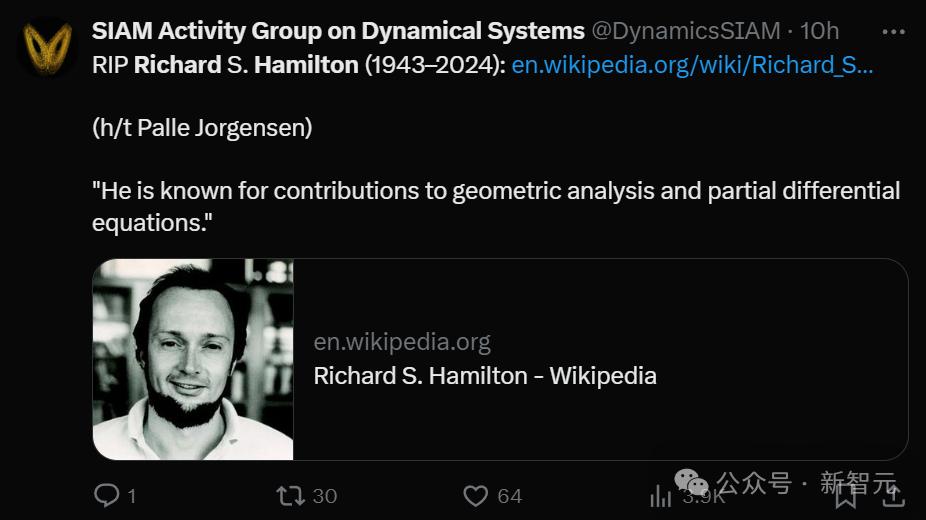Click the repost count of 30
This screenshot has height=520, width=926.
pos(324,495)
